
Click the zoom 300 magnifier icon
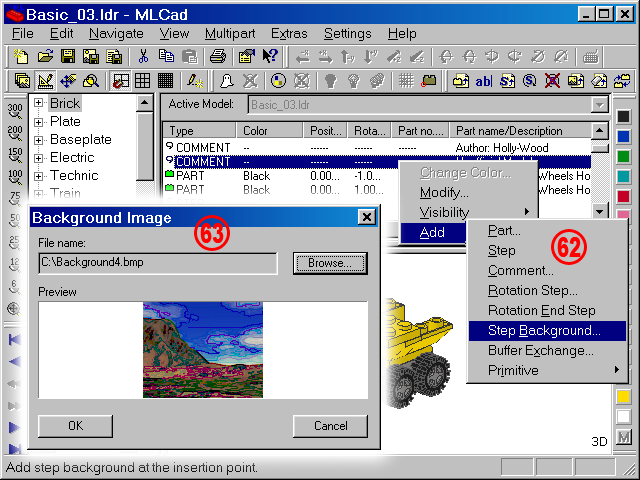pyautogui.click(x=15, y=111)
